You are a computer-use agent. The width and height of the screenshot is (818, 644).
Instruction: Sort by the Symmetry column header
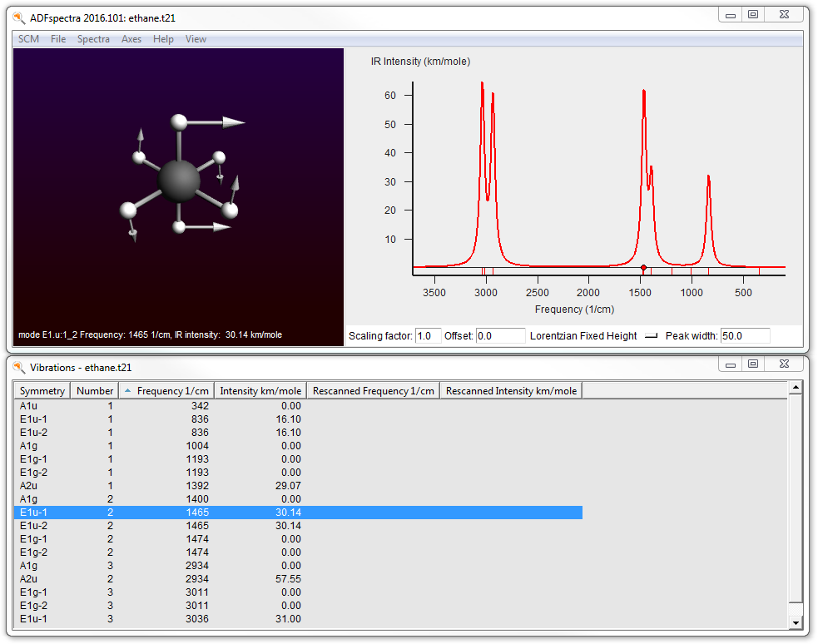point(42,390)
